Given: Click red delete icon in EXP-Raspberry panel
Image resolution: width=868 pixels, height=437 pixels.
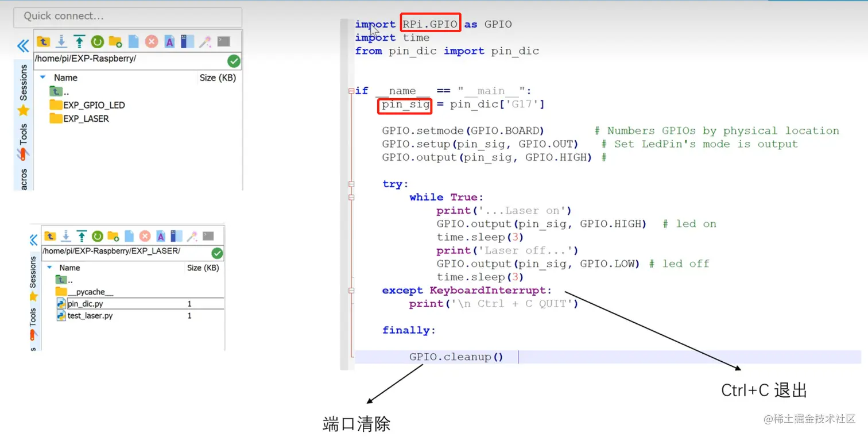Looking at the screenshot, I should tap(152, 41).
